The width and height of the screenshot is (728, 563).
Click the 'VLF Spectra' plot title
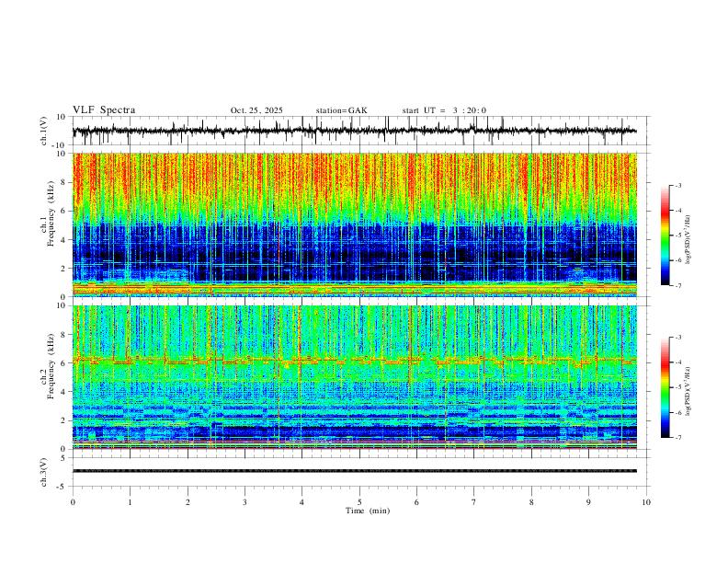pyautogui.click(x=104, y=110)
